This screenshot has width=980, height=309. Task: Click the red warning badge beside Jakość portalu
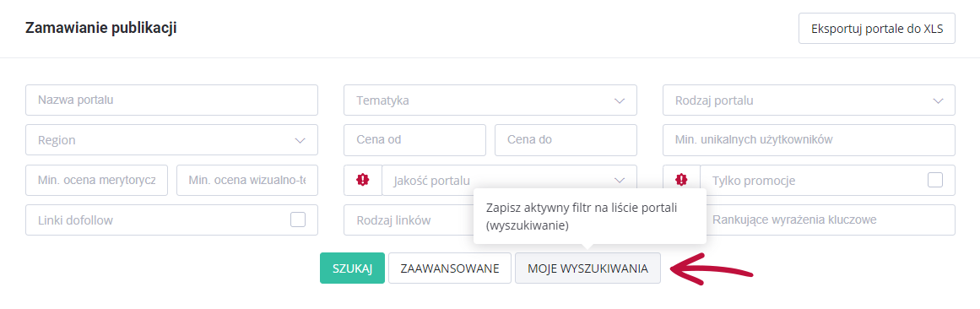click(362, 180)
